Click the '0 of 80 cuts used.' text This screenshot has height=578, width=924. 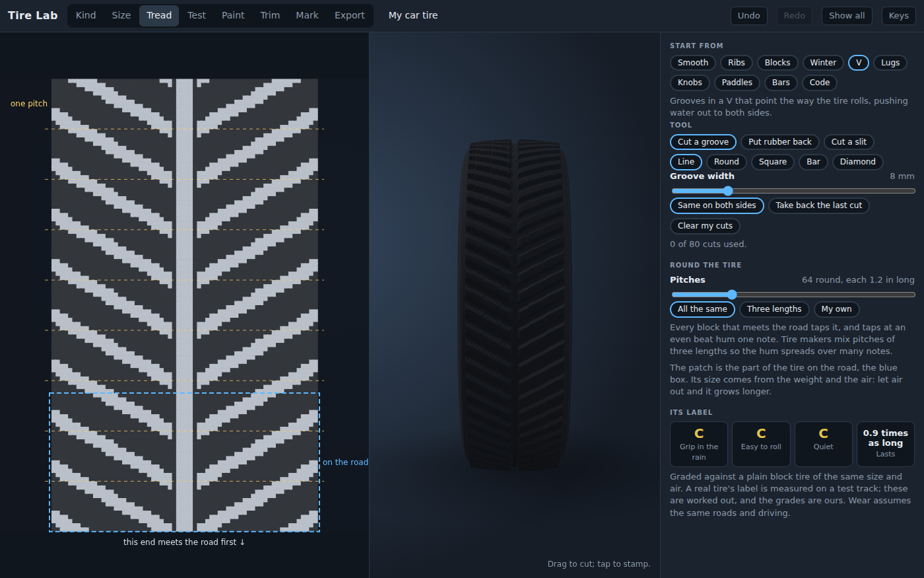tap(708, 244)
